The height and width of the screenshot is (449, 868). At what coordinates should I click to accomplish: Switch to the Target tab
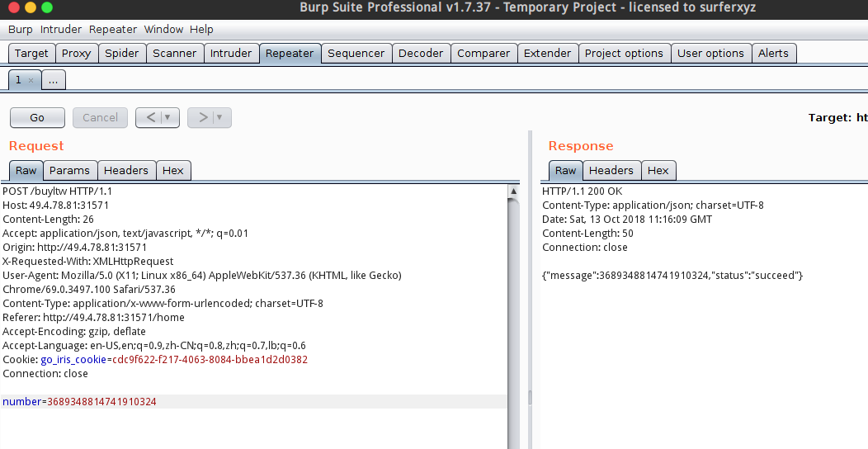(31, 53)
